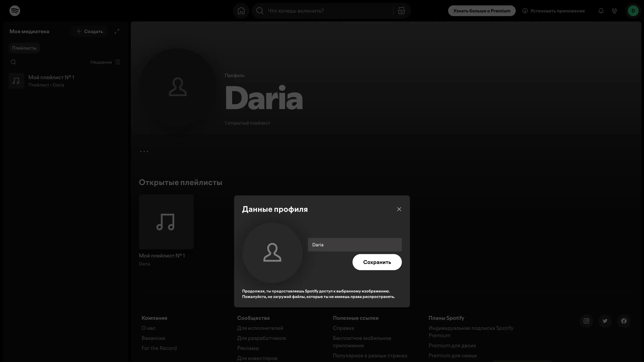Screen dimensions: 644x362
Task: Open Facebook social link icon
Action: click(x=624, y=321)
